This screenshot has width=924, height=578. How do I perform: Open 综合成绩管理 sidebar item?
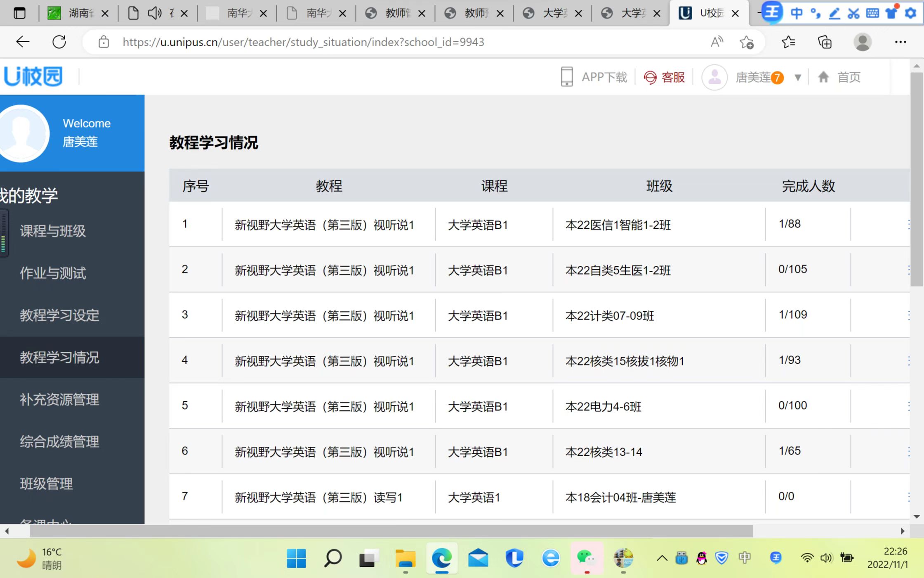59,441
